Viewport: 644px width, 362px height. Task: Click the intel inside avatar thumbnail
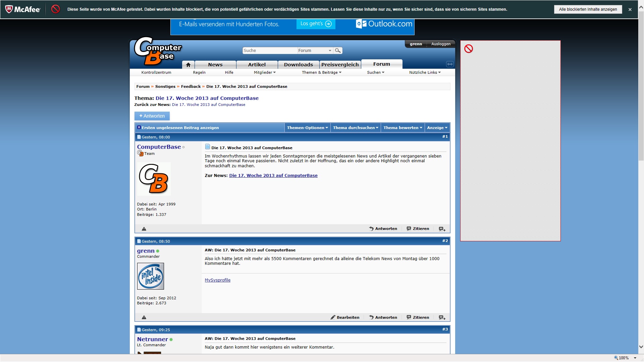click(x=151, y=276)
